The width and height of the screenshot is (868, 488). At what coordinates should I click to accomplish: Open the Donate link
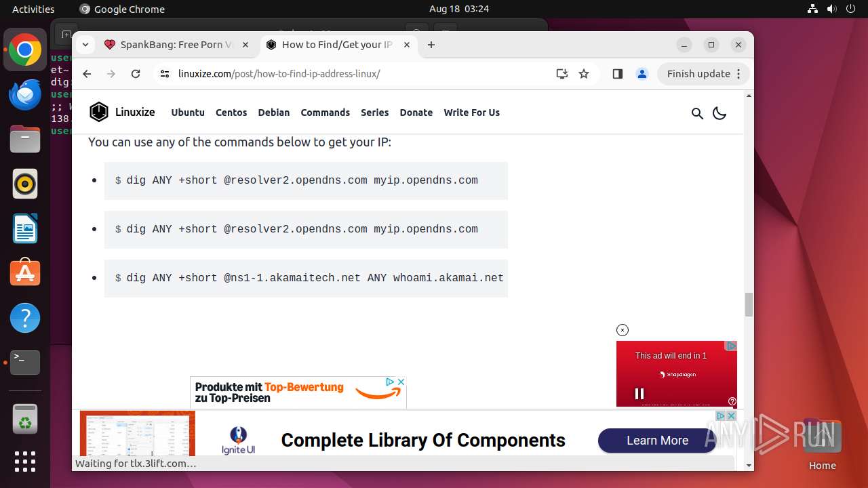[x=416, y=113]
